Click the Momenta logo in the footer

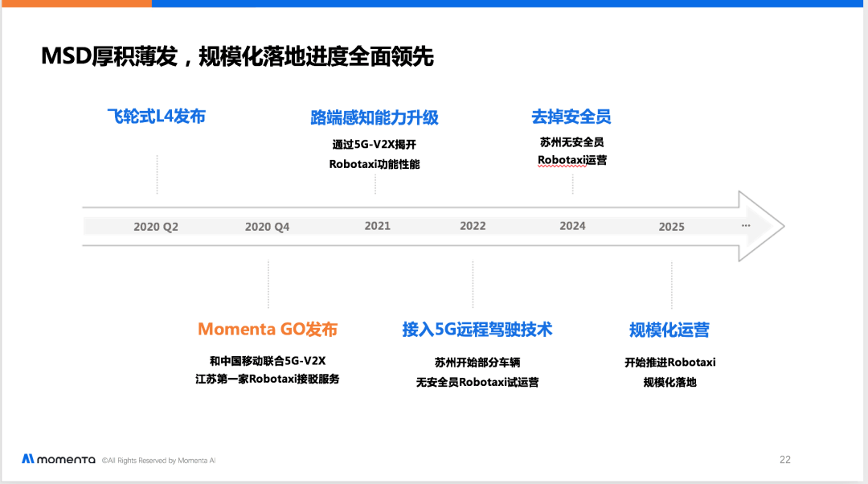[x=59, y=459]
